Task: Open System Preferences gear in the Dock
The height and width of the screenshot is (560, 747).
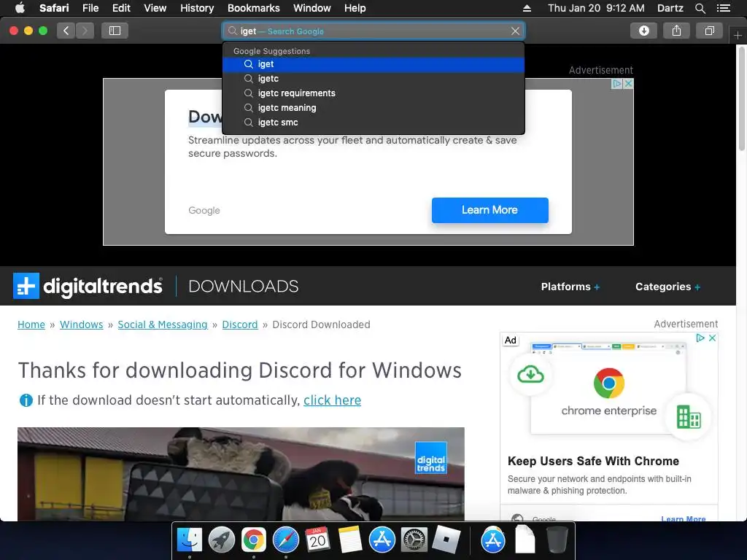Action: [414, 540]
